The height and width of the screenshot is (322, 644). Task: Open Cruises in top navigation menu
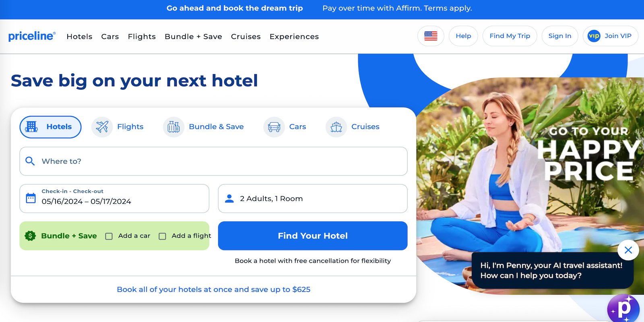click(x=246, y=37)
